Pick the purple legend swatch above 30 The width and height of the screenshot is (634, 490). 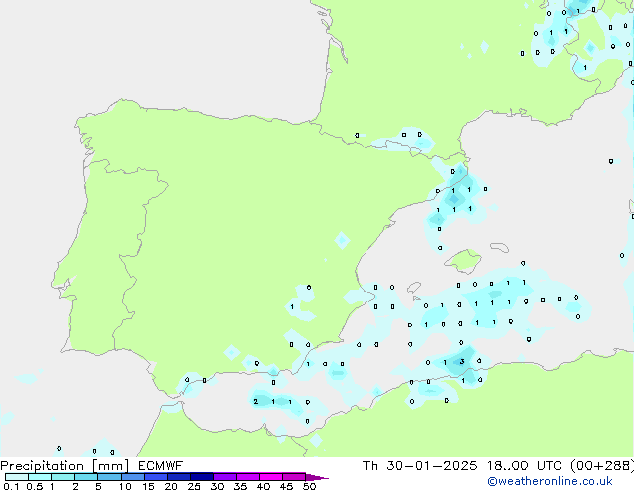(224, 477)
